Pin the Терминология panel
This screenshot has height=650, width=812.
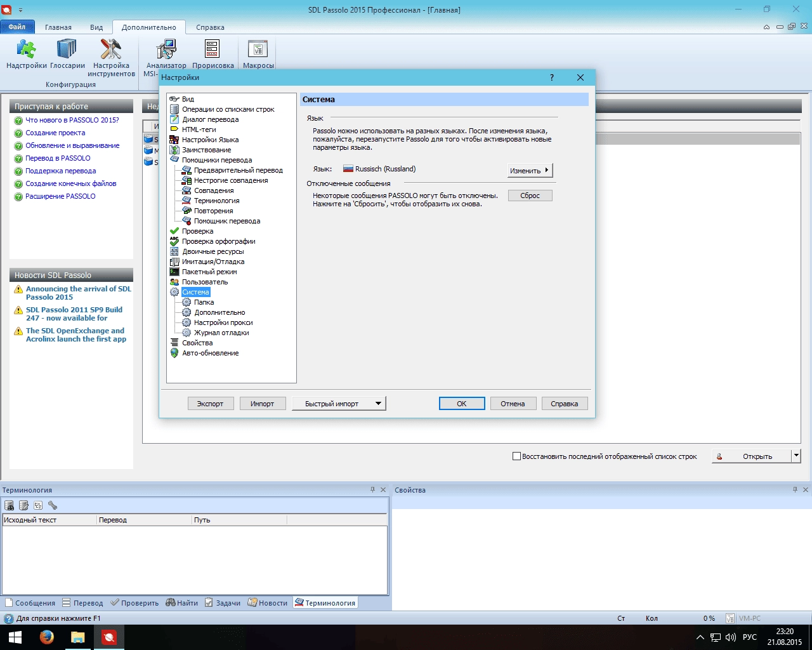[x=373, y=489]
